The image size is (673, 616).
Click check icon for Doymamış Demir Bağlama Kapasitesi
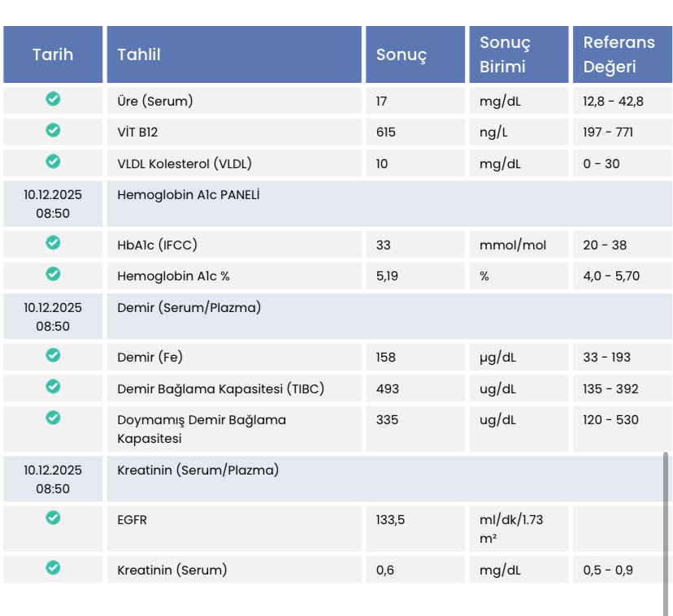tap(53, 417)
